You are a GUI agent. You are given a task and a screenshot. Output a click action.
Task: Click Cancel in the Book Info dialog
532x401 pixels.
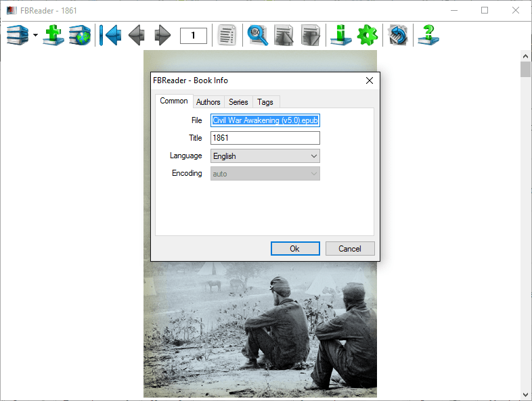349,248
